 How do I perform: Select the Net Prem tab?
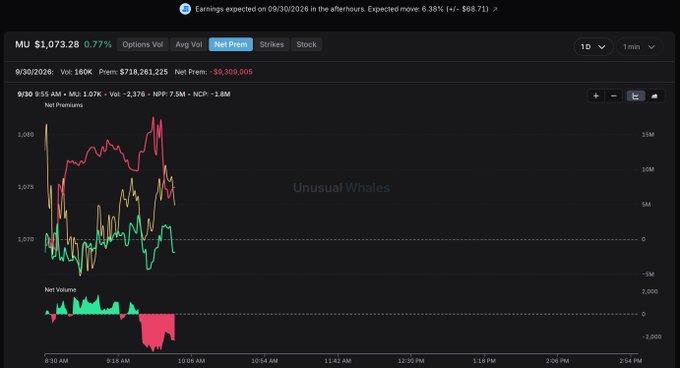[x=231, y=44]
